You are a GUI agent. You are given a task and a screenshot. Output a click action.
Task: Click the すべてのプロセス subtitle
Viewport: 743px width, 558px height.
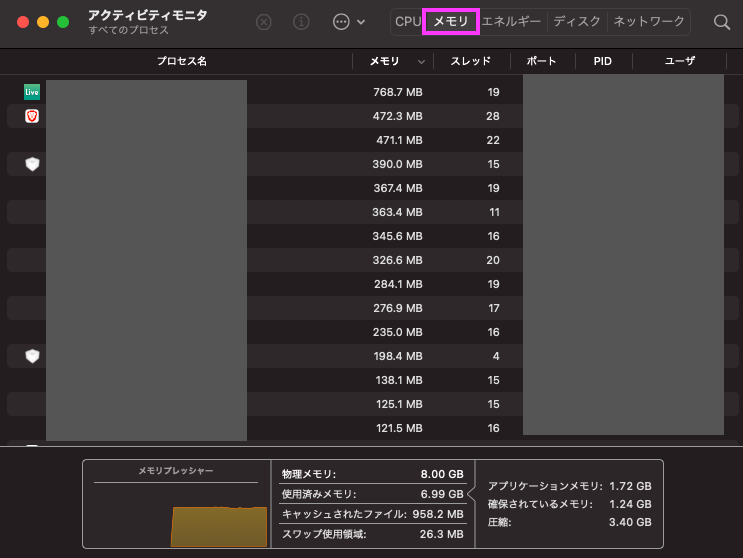click(x=128, y=30)
